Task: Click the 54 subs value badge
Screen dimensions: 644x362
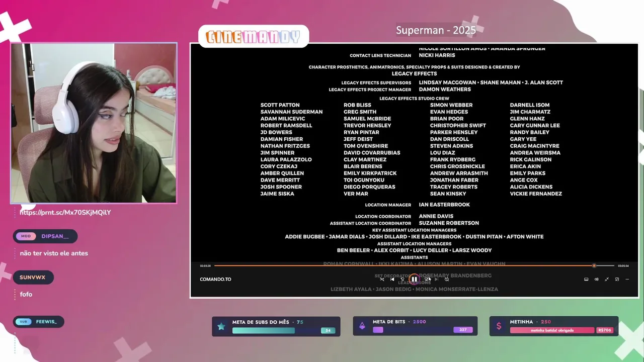Action: 328,331
